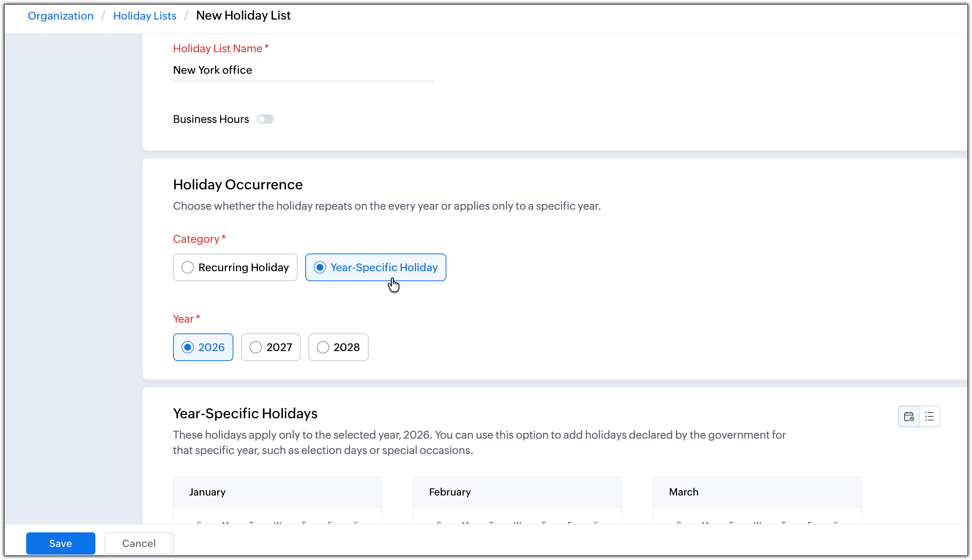This screenshot has width=972, height=560.
Task: Choose year 2026
Action: pos(203,347)
